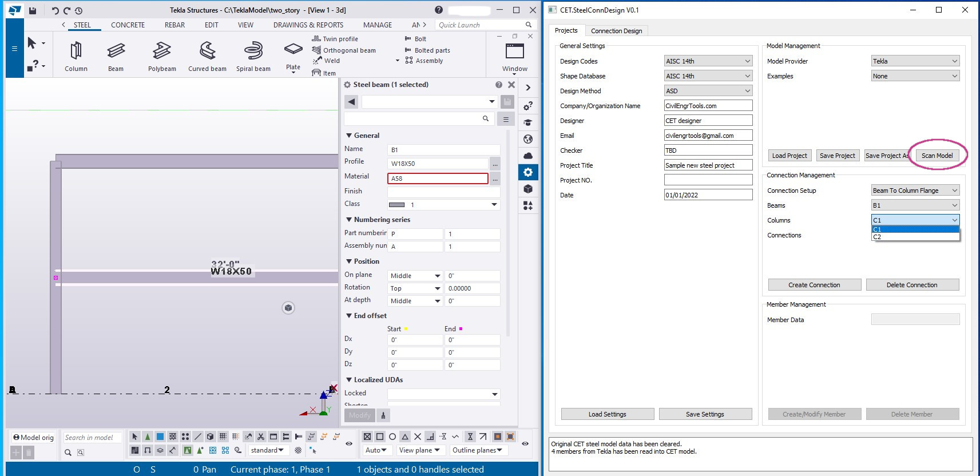
Task: Click the Twin profile command
Action: click(335, 39)
